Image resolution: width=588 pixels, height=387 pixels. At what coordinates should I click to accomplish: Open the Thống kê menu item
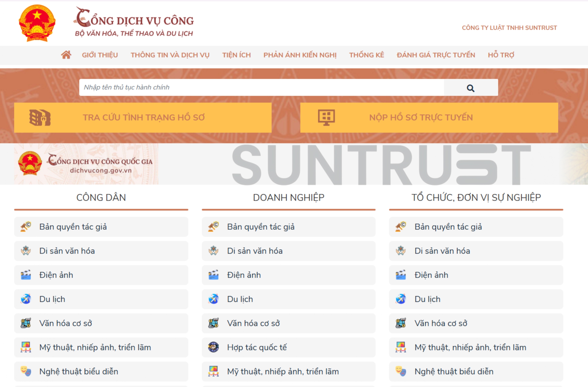367,55
